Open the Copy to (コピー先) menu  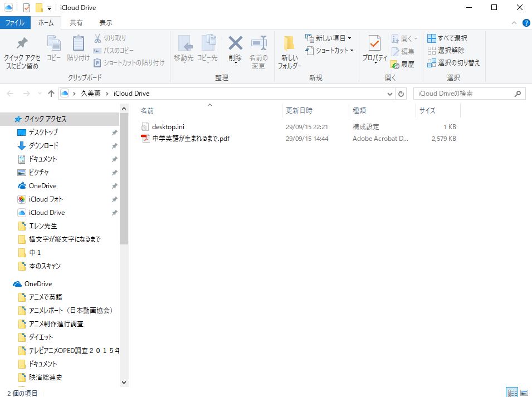coord(207,49)
